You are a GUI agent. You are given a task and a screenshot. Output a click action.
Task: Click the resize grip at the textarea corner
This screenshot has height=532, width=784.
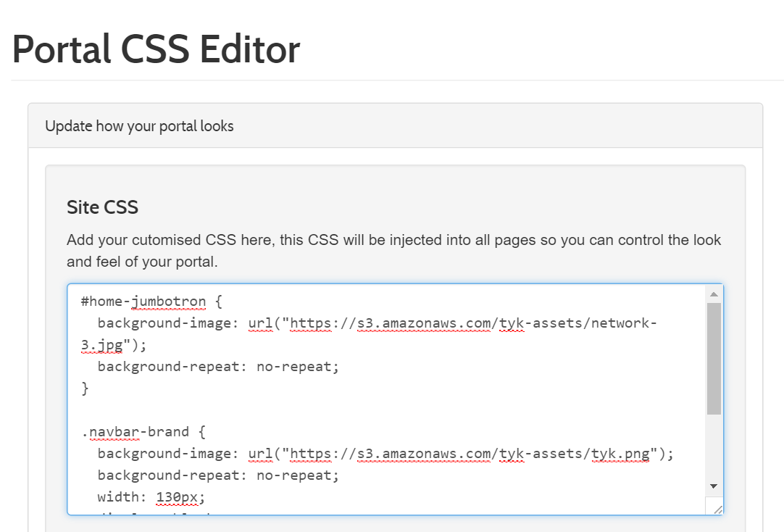(717, 509)
